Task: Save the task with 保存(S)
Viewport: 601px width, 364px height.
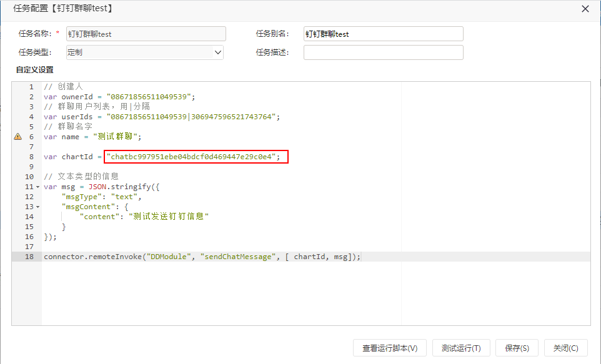Action: (517, 348)
